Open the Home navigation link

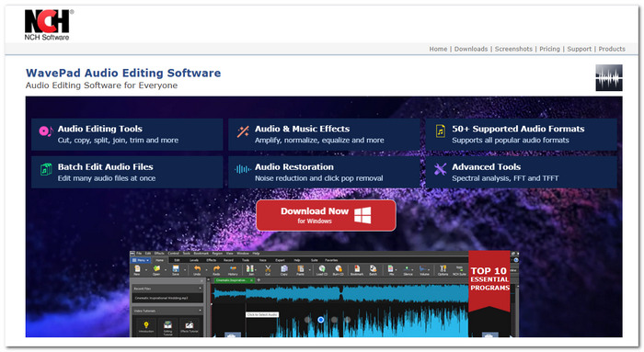click(438, 49)
